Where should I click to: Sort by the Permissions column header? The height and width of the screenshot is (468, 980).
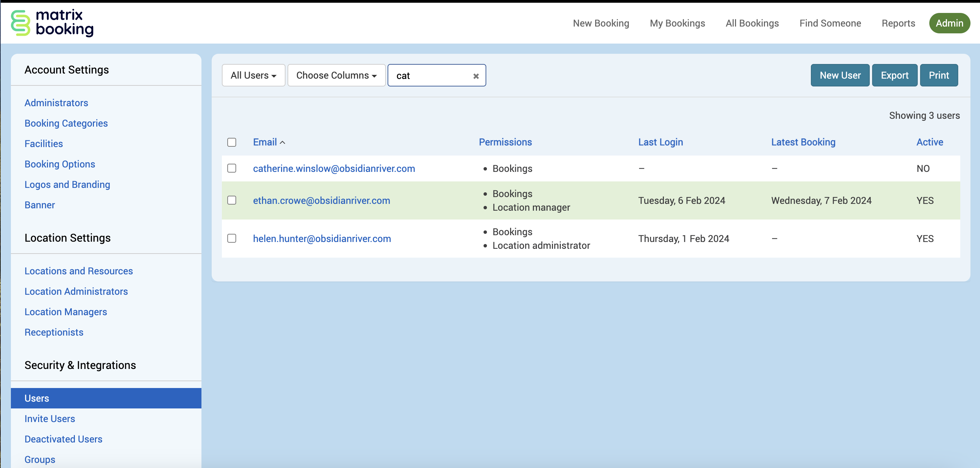click(505, 142)
